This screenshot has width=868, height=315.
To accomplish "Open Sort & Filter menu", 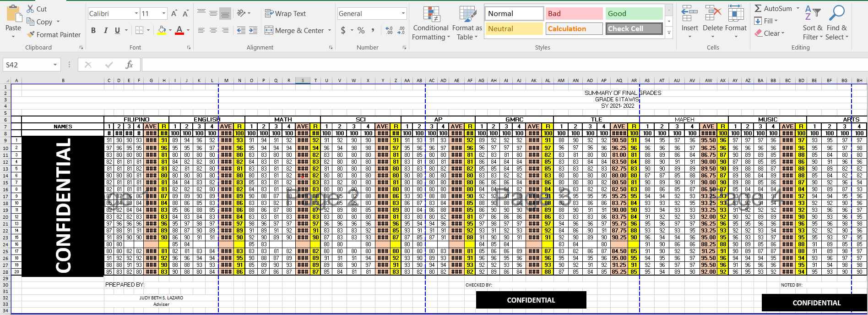I will pos(813,23).
